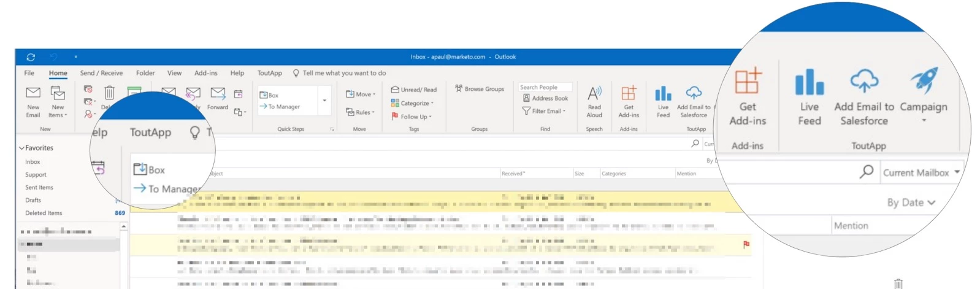Click the Delete trash can icon in ribbon

pos(109,93)
